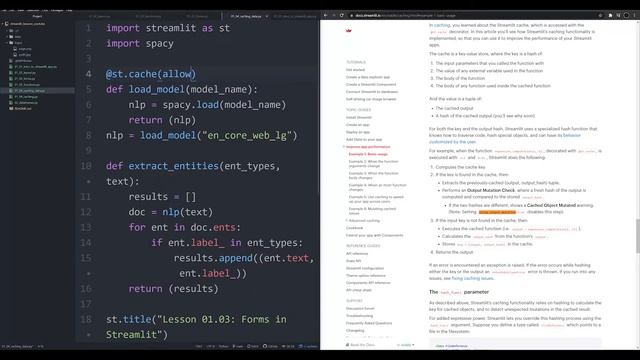
Task: Select the Project tab in Atom tree view
Action: [x=37, y=16]
